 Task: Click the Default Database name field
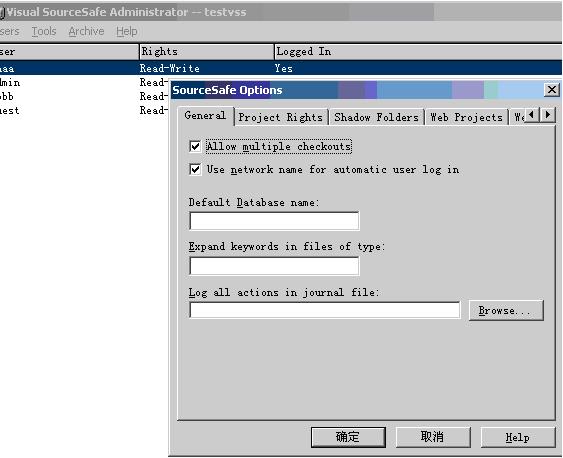(274, 221)
